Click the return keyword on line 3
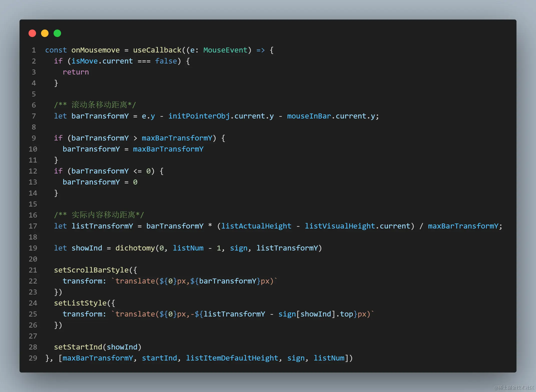 coord(76,72)
